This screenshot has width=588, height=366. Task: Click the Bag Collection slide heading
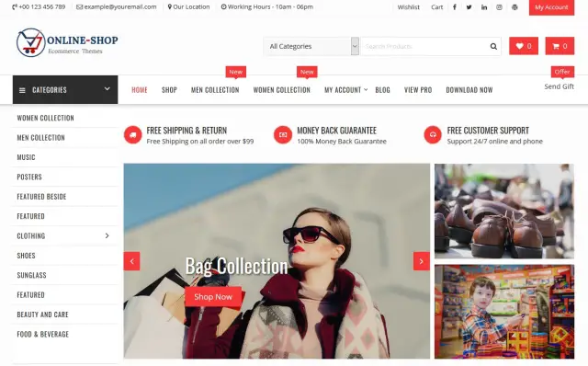236,266
